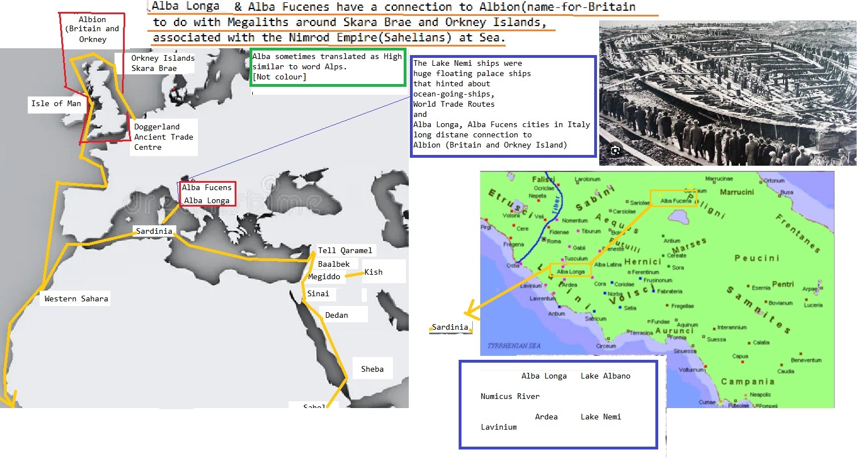Click the Numicus River text

pyautogui.click(x=510, y=396)
